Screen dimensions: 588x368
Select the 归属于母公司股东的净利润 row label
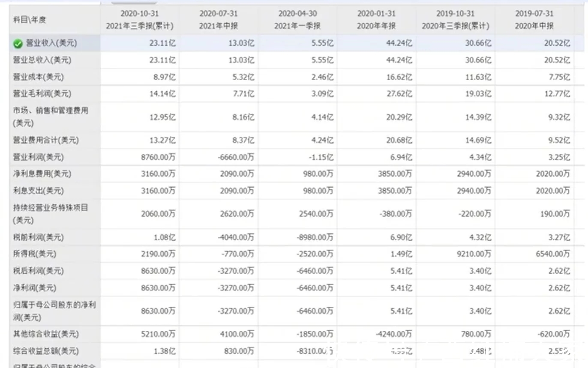[x=54, y=311]
